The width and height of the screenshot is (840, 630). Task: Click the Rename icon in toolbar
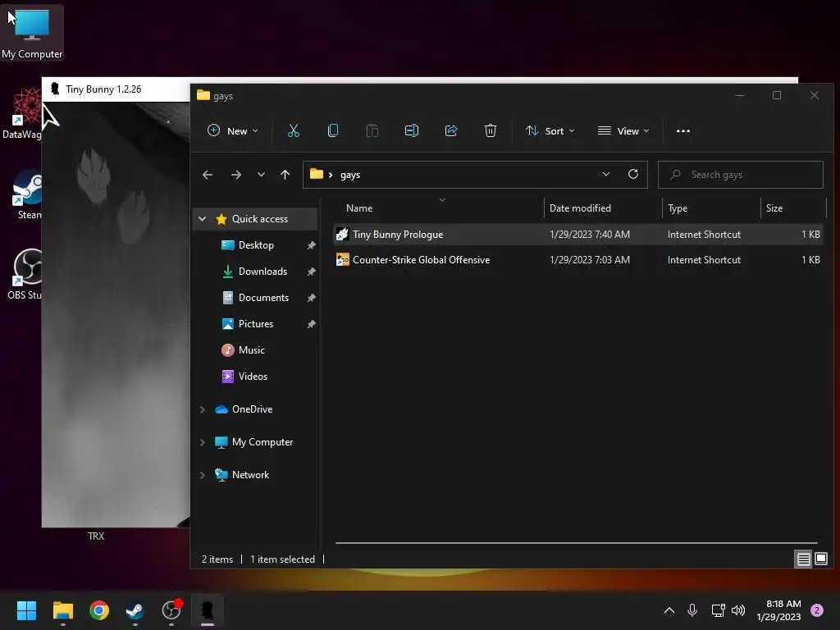pyautogui.click(x=412, y=130)
